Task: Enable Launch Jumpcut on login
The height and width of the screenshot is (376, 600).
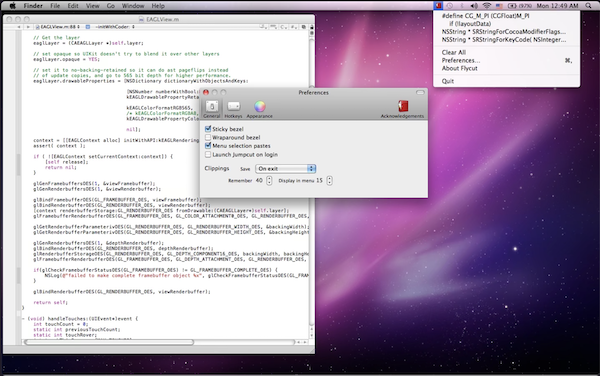Action: point(208,155)
